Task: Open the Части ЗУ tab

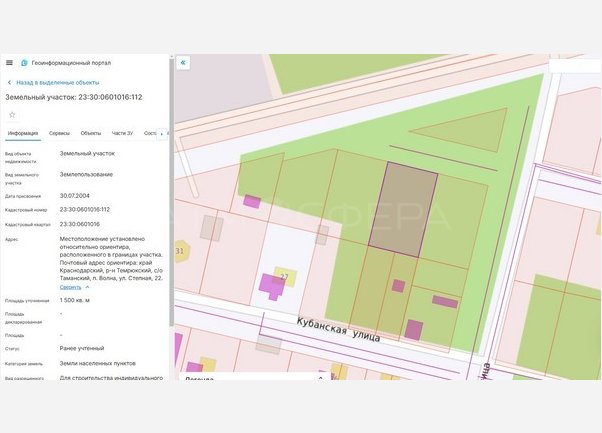Action: (x=122, y=133)
